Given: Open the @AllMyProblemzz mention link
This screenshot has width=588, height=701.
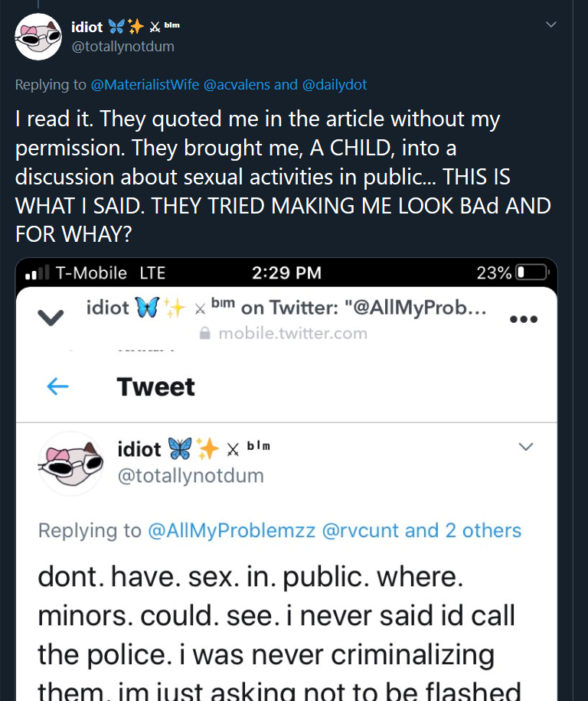Looking at the screenshot, I should point(230,530).
